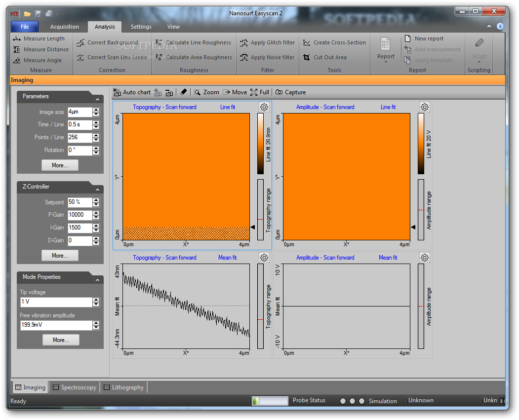Select the Measure Angle tool
Screen dimensions: 519x420
click(x=38, y=61)
